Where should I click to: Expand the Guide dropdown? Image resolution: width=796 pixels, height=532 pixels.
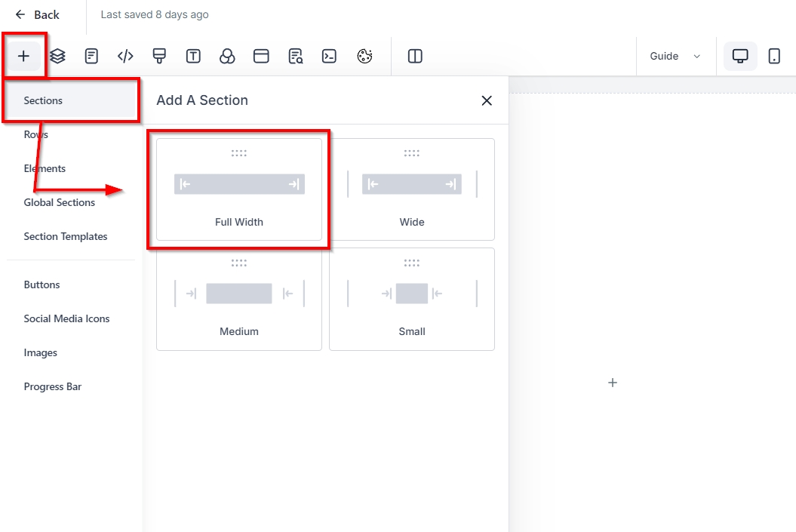click(x=675, y=56)
